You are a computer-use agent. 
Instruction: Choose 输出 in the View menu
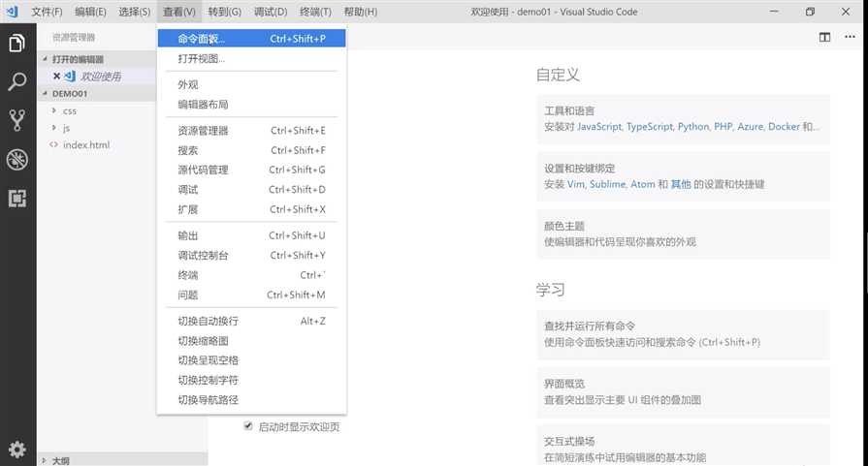tap(252, 235)
